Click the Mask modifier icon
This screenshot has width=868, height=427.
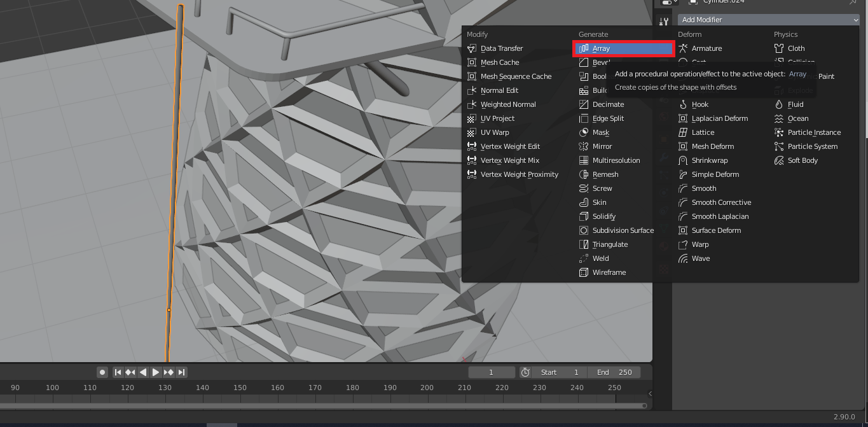tap(584, 132)
